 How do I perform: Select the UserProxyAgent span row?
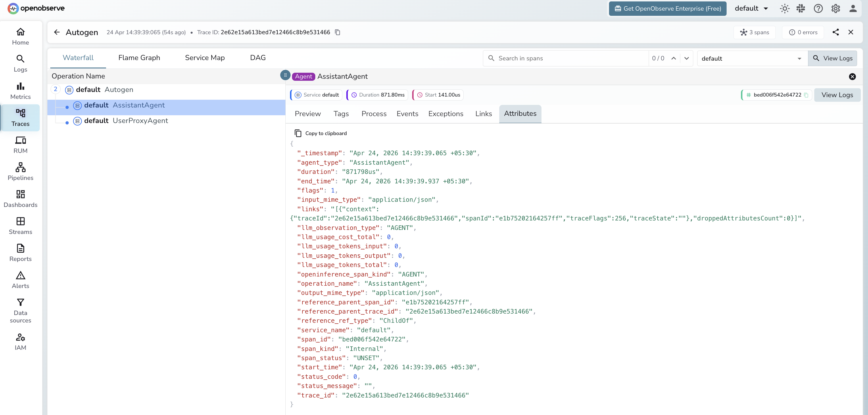140,121
